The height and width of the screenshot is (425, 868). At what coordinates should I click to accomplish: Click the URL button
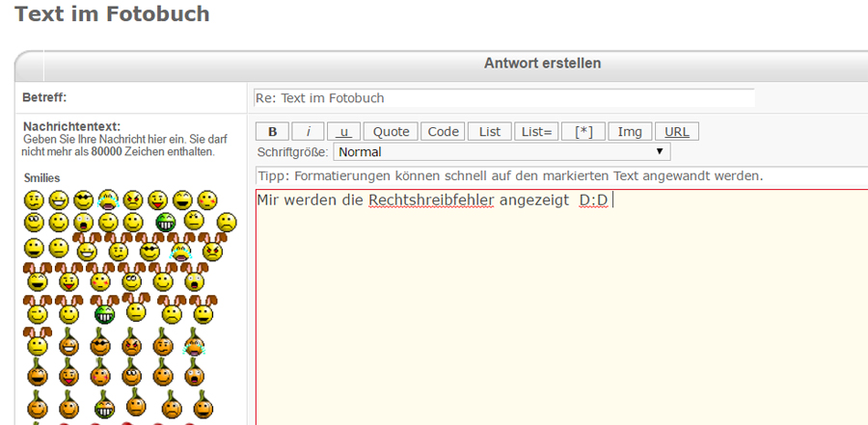677,132
